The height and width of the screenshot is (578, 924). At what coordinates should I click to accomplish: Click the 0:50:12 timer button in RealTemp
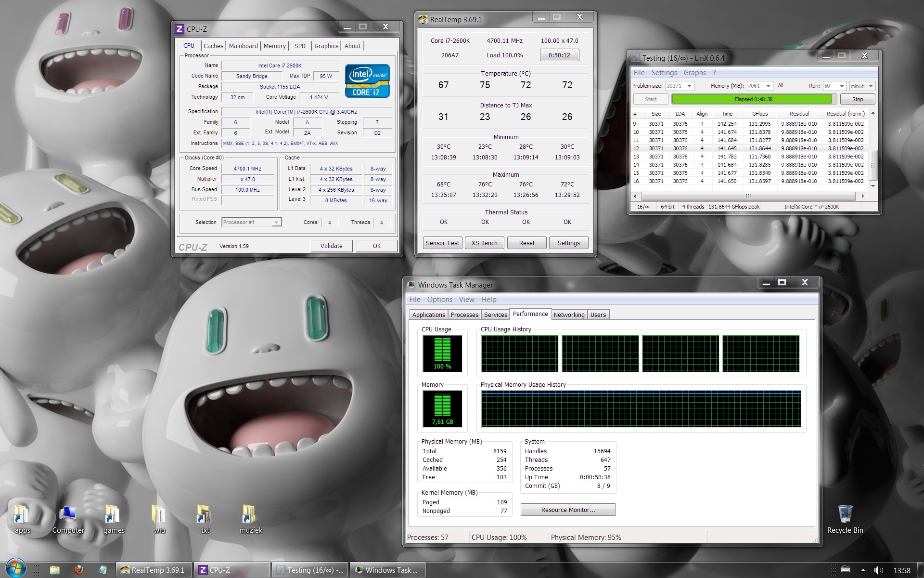pyautogui.click(x=559, y=55)
